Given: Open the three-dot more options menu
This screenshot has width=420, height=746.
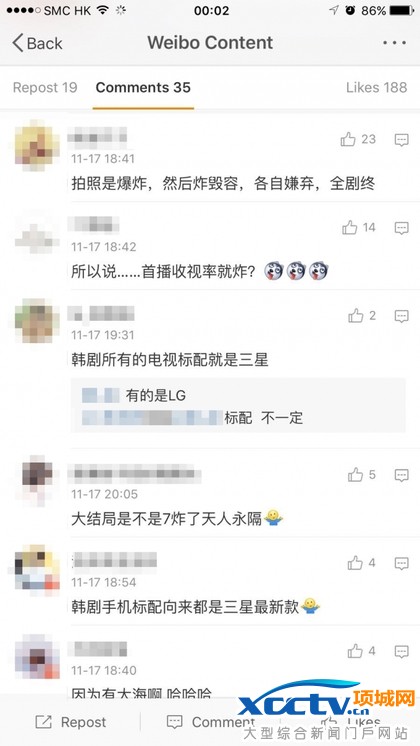Looking at the screenshot, I should pos(394,43).
